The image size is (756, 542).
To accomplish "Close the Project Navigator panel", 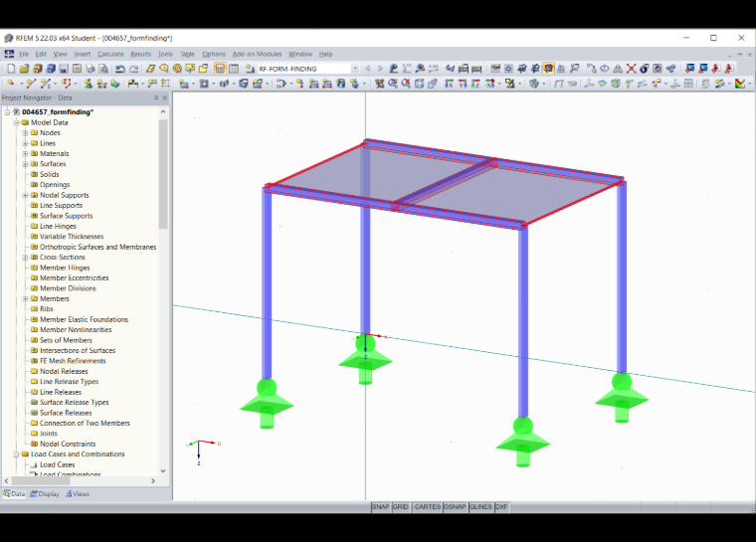I will 165,97.
